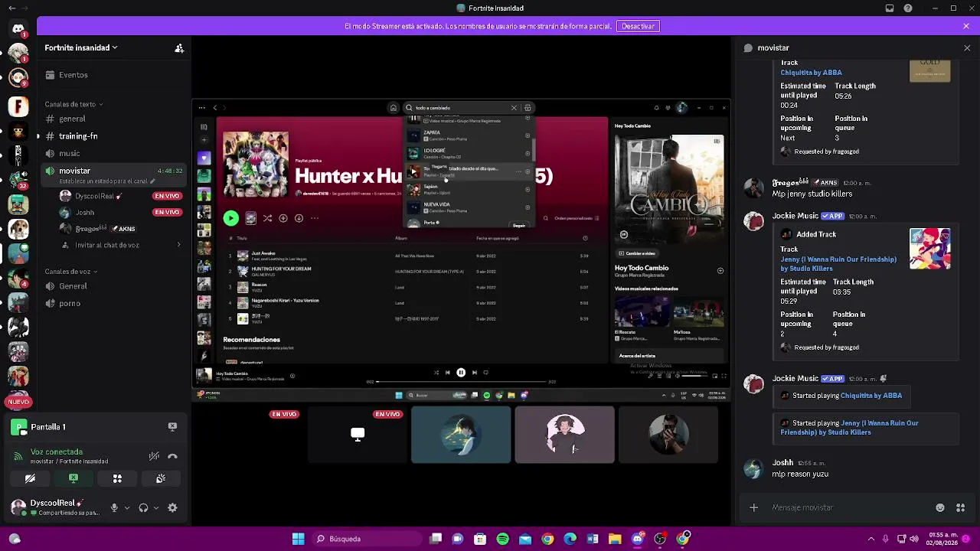Close the movistar chat panel
The image size is (980, 551).
pos(967,47)
